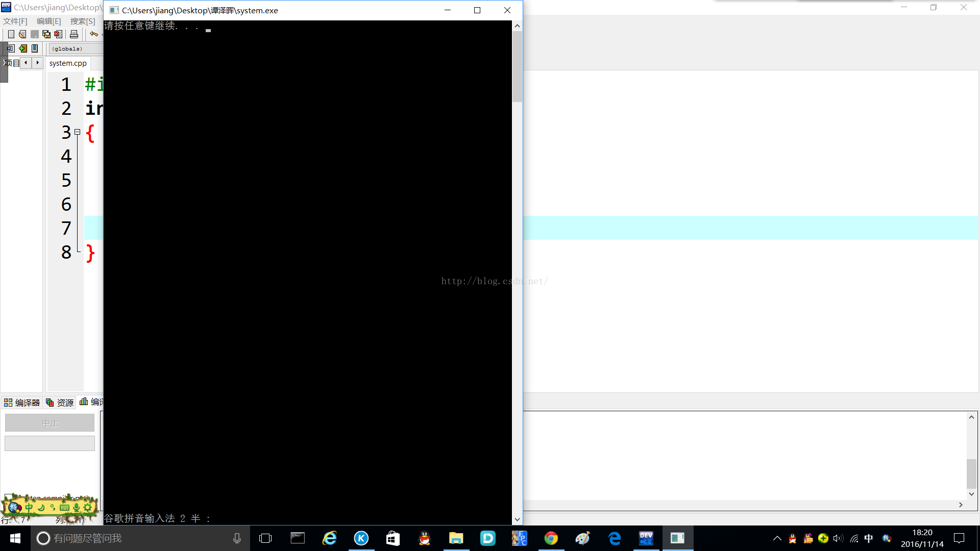
Task: Click the Undo arrow icon
Action: [x=94, y=34]
